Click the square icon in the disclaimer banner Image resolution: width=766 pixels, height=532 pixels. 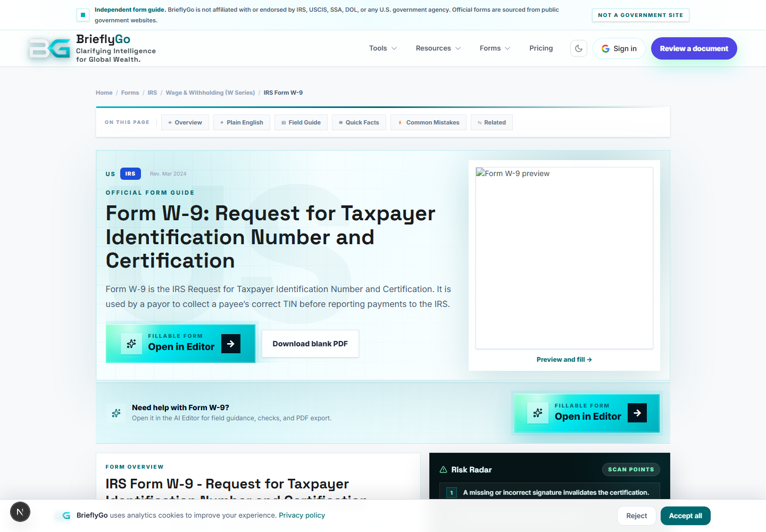83,15
